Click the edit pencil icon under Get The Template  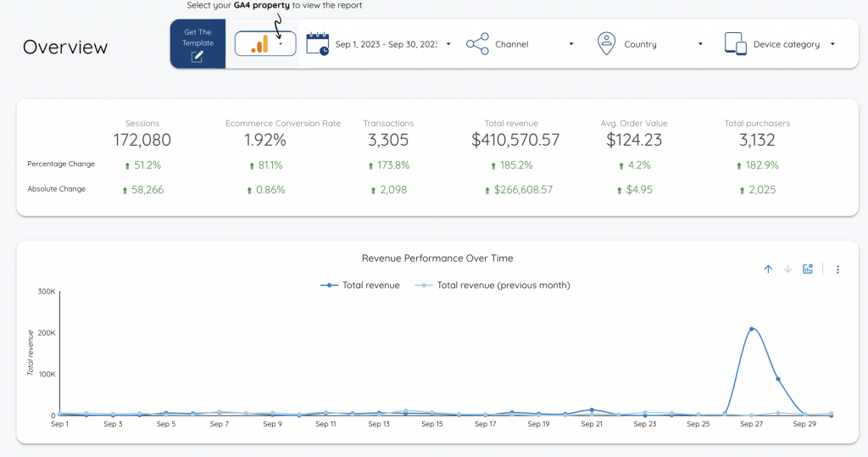click(197, 57)
